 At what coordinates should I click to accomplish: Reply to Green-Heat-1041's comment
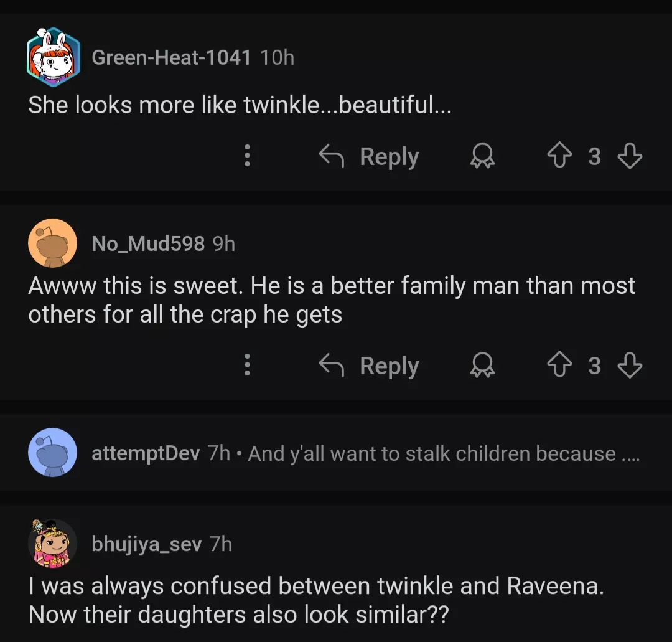[369, 156]
